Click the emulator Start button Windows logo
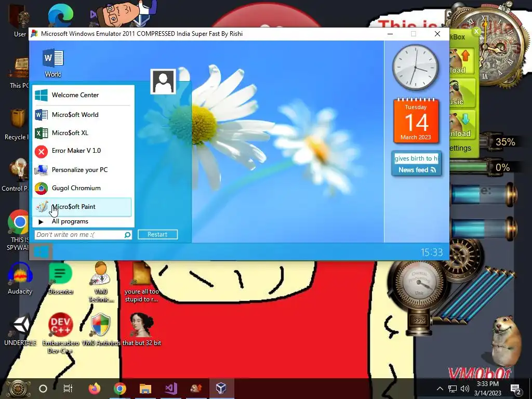This screenshot has height=399, width=532. tap(42, 252)
